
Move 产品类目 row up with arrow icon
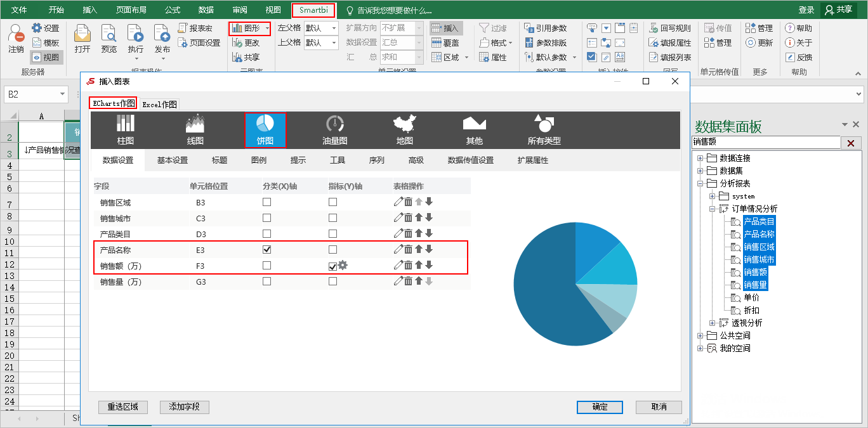pyautogui.click(x=419, y=233)
